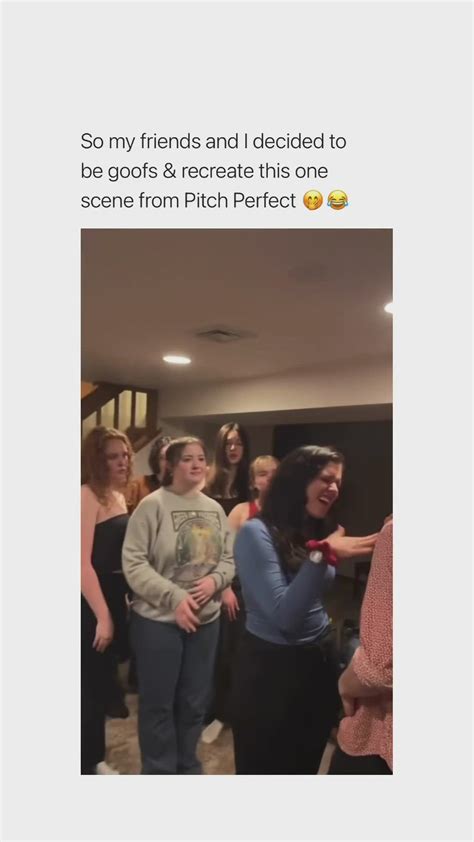
Task: Click the laughing woman in the blue top
Action: [x=293, y=608]
